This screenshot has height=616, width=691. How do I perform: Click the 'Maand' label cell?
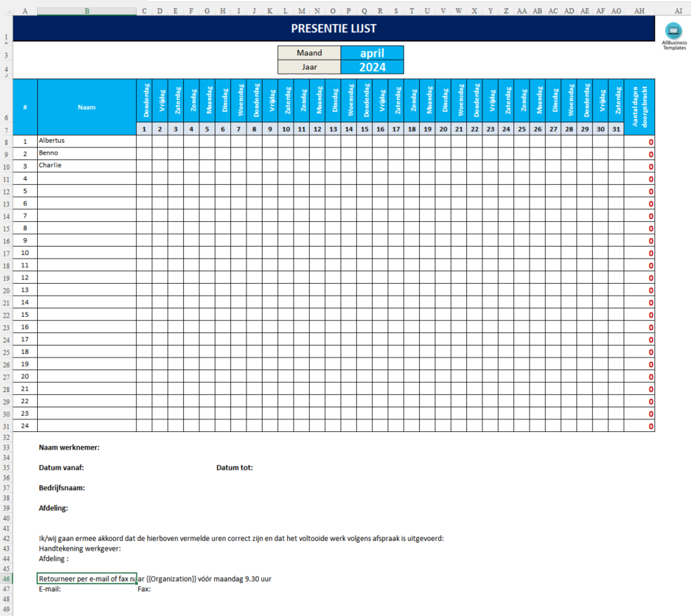309,53
